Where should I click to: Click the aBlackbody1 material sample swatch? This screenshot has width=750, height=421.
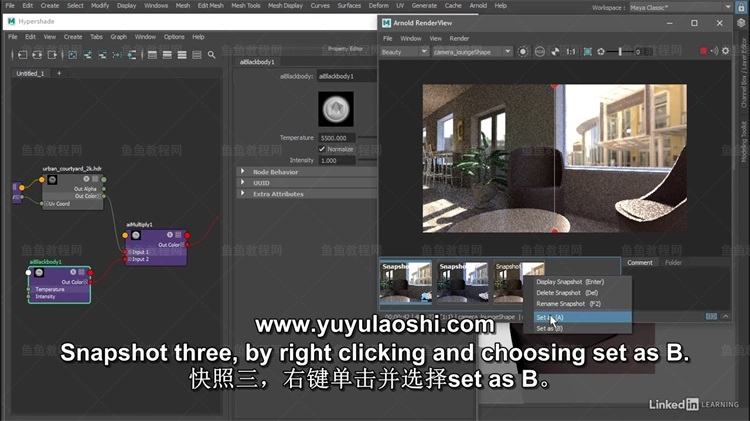pyautogui.click(x=336, y=109)
